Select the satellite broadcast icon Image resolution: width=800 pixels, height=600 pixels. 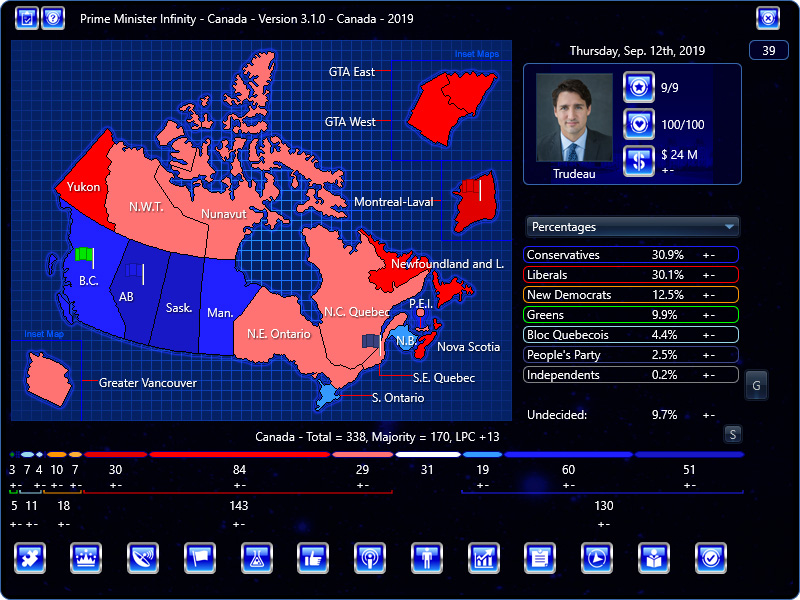pyautogui.click(x=143, y=559)
